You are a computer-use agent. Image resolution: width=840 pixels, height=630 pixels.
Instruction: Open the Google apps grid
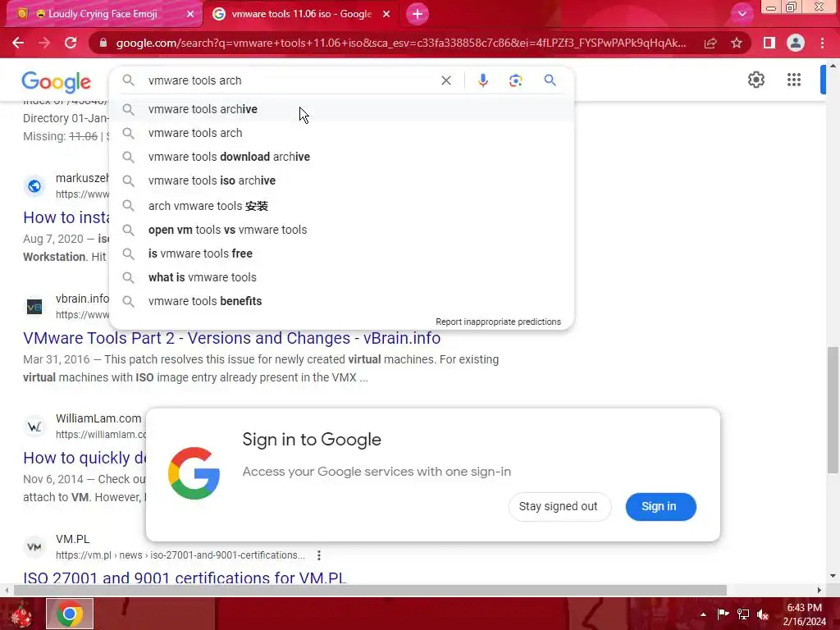[x=794, y=80]
